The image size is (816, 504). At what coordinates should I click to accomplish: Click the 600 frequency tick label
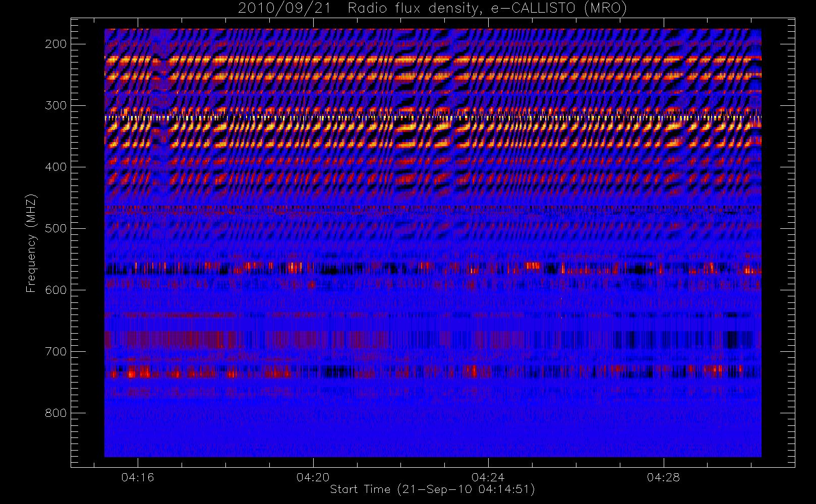point(56,290)
